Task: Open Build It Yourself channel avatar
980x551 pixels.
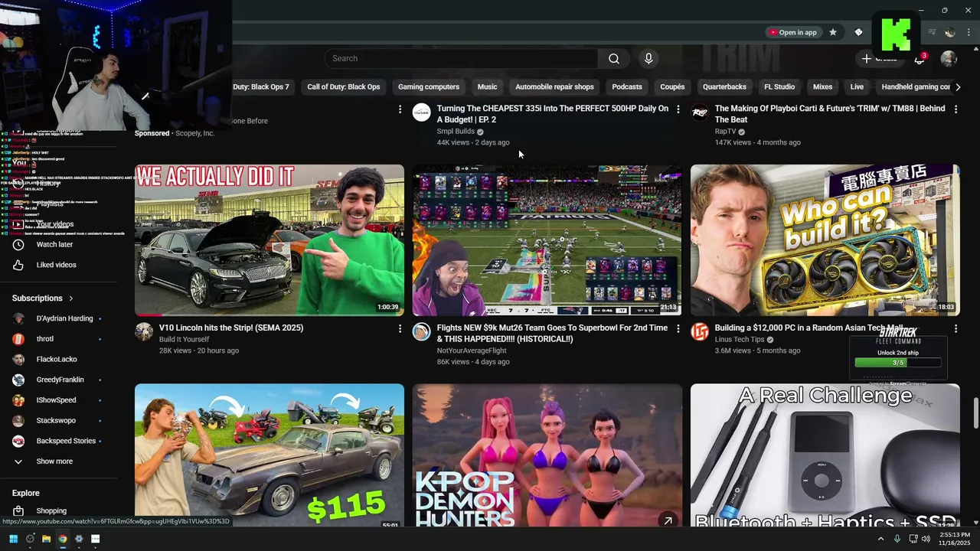Action: (x=144, y=331)
